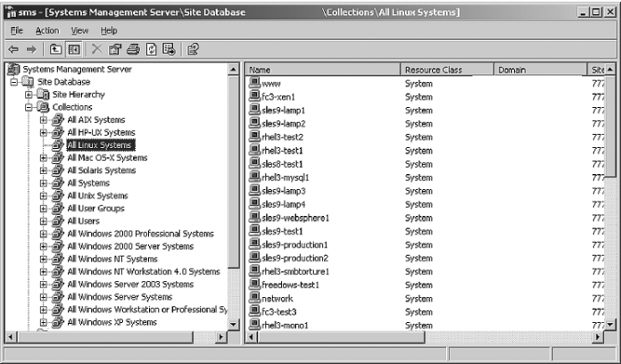Open the File menu
This screenshot has height=364, width=621.
point(17,30)
